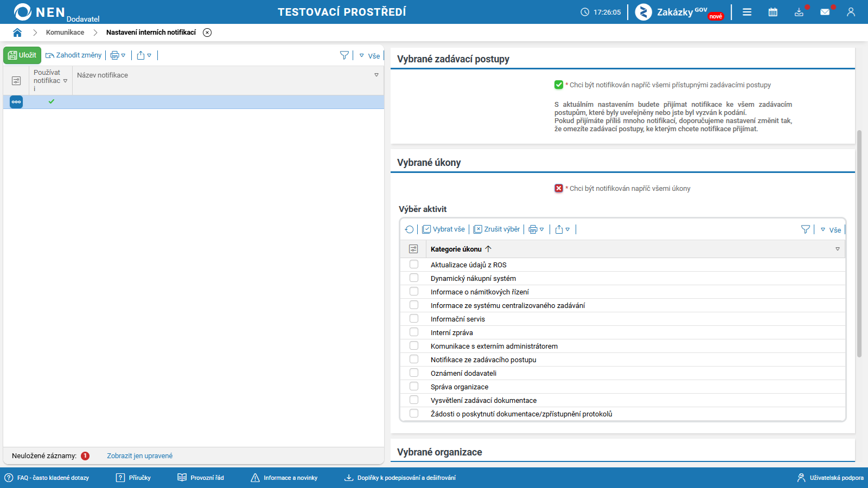The width and height of the screenshot is (868, 488).
Task: Click Zobrazit jen upravené link
Action: (139, 456)
